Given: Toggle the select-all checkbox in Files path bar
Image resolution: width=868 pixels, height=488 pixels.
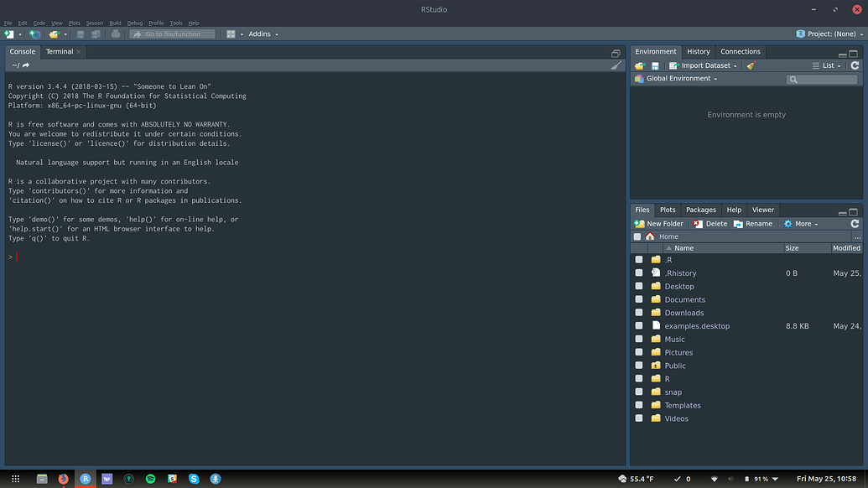Looking at the screenshot, I should (x=637, y=236).
